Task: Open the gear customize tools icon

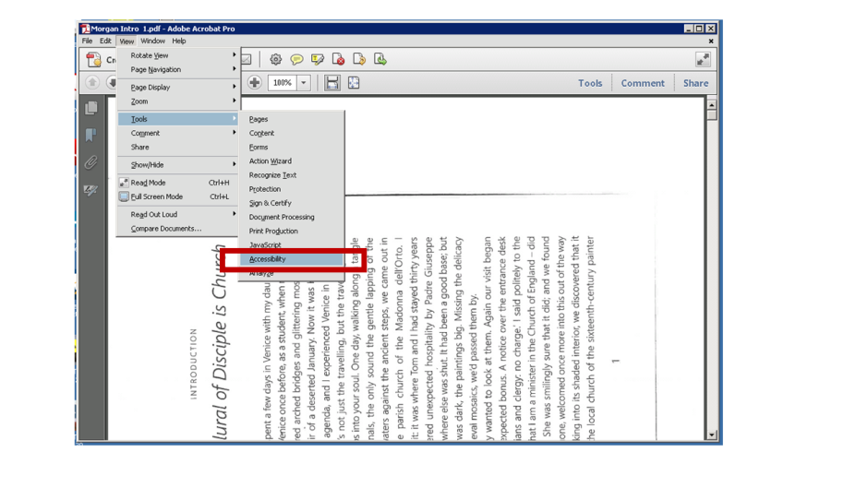Action: pyautogui.click(x=276, y=59)
